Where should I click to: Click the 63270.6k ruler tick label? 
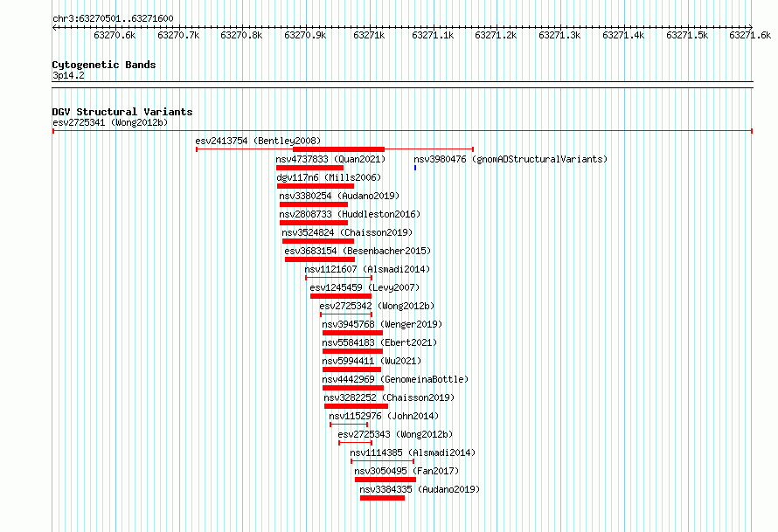[115, 35]
